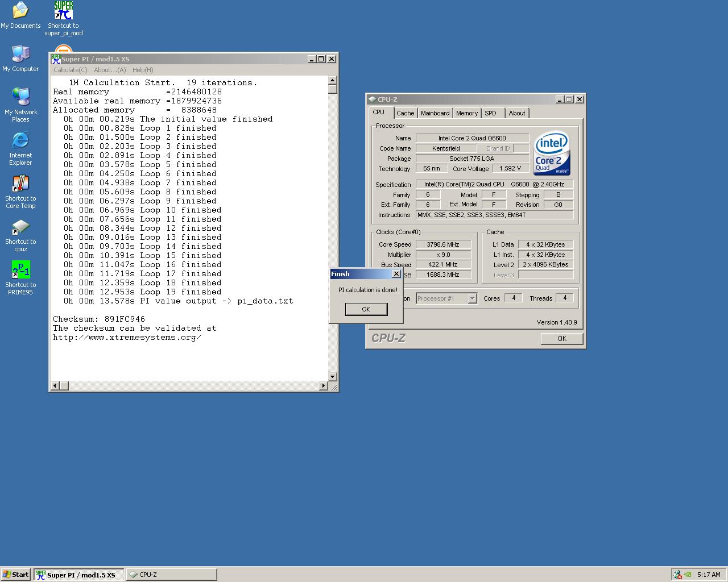Open the Calculate(C) menu
The height and width of the screenshot is (582, 728).
pos(70,70)
